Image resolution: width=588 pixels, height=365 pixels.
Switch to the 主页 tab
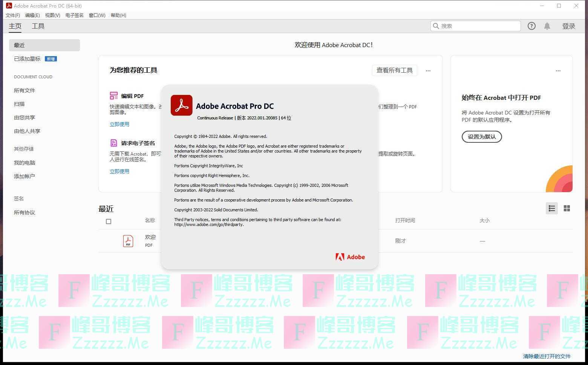[15, 26]
